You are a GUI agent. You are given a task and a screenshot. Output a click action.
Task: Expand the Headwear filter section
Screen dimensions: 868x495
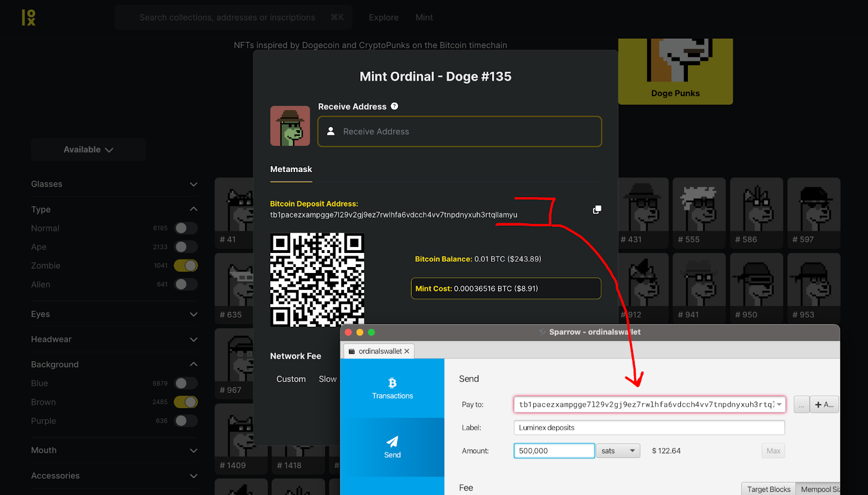click(x=114, y=339)
